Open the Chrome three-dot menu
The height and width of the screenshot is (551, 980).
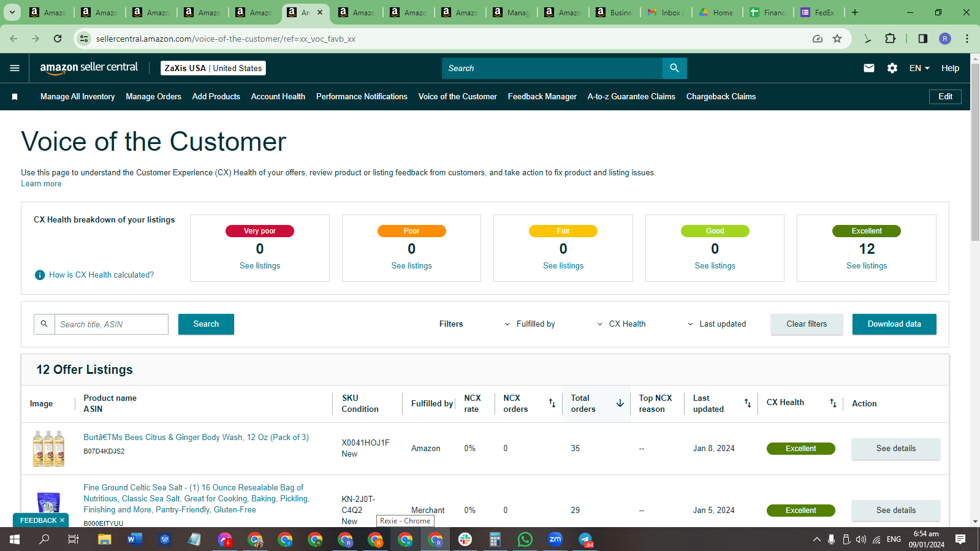coord(967,39)
